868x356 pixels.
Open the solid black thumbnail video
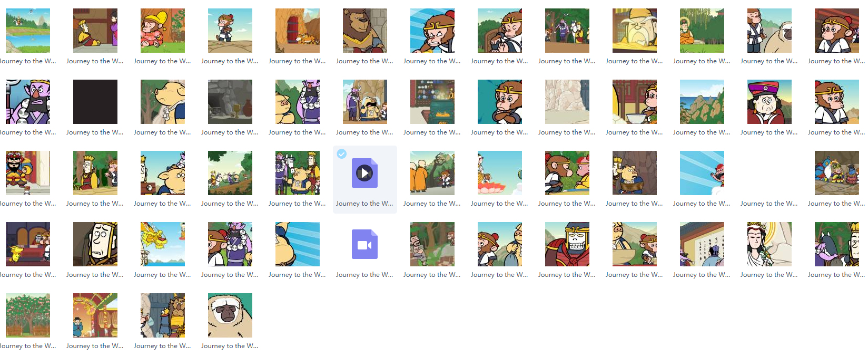click(x=95, y=102)
